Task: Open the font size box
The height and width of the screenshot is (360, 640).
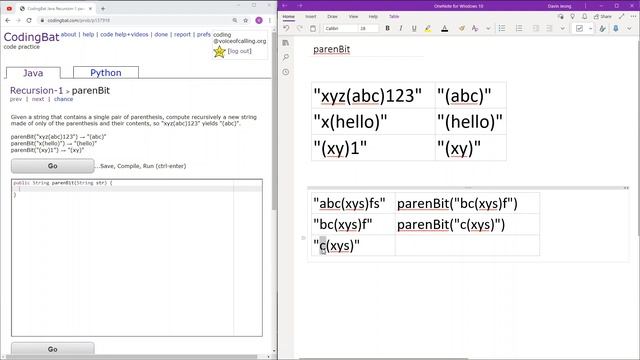Action: pos(369,29)
